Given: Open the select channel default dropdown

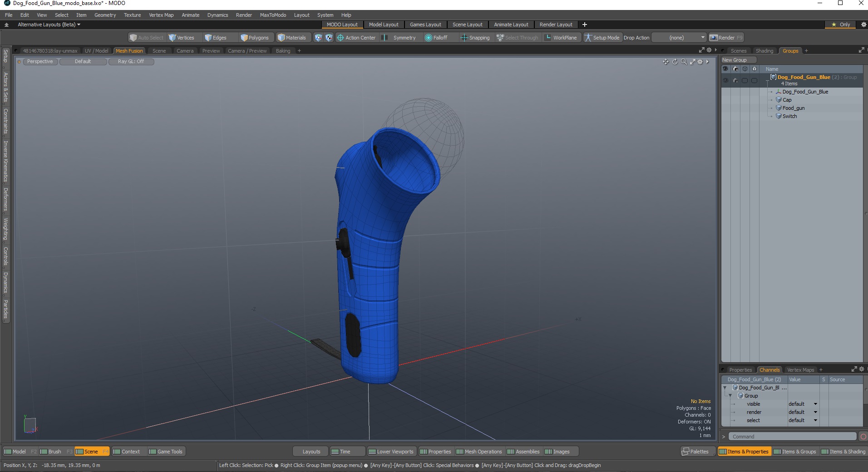Looking at the screenshot, I should [803, 420].
